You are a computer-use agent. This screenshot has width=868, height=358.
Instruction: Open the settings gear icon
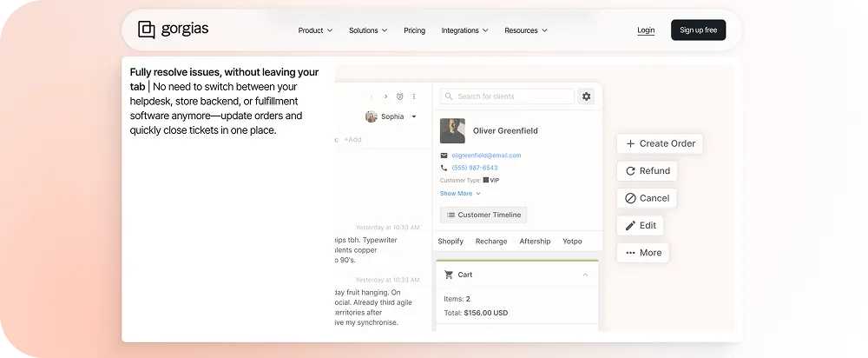point(586,96)
